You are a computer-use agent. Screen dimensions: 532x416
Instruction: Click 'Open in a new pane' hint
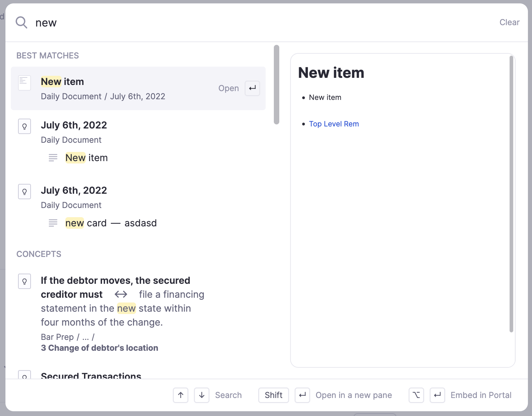coord(354,395)
